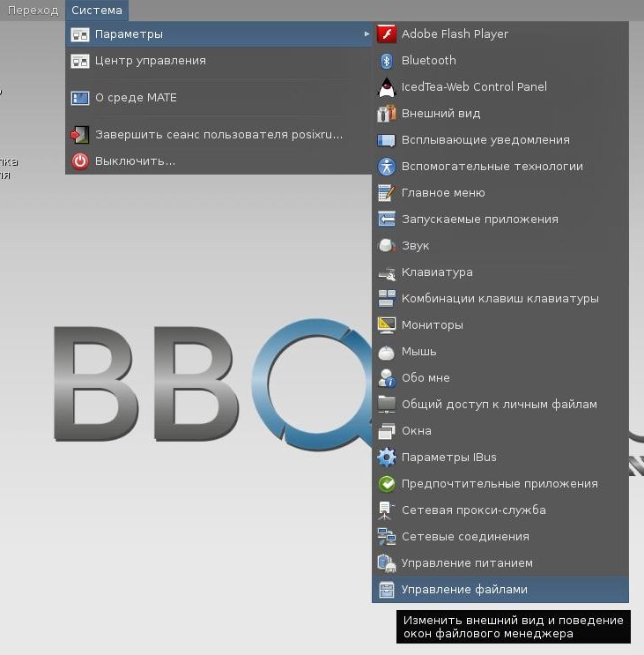Click the Сетевая прокси-служба icon
Screen dimensions: 644x655
pyautogui.click(x=386, y=510)
